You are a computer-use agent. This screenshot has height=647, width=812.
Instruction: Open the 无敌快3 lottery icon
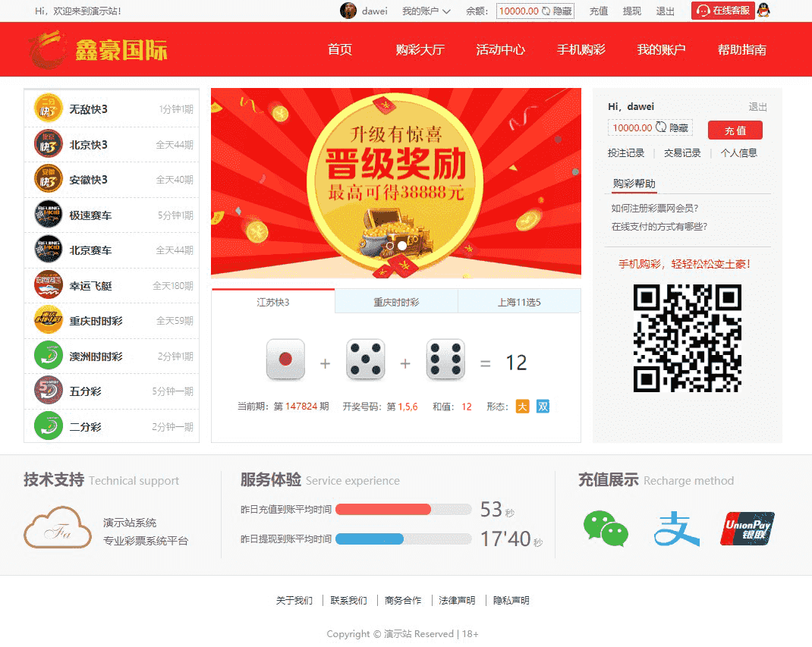[x=48, y=108]
